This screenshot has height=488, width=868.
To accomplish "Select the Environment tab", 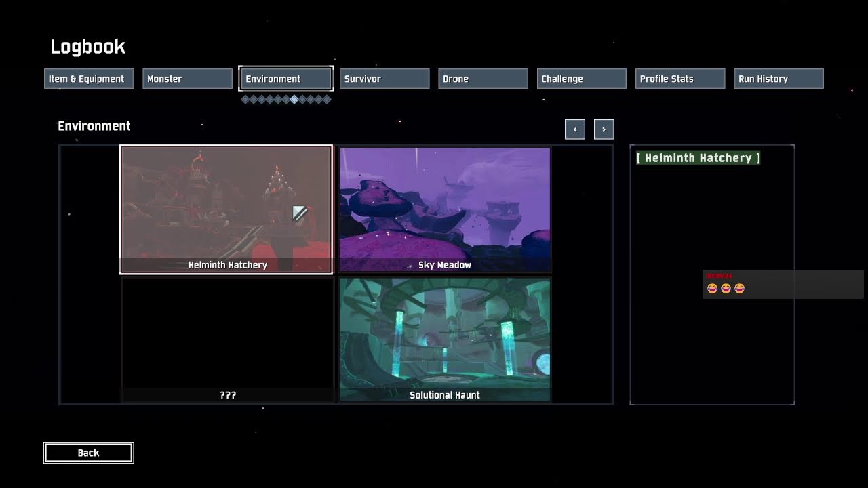I will coord(286,79).
